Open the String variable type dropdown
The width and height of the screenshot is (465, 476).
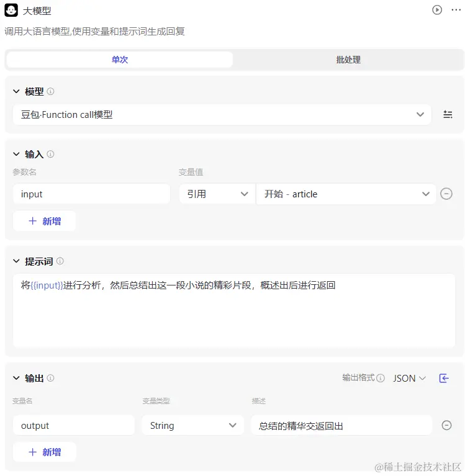tap(193, 425)
